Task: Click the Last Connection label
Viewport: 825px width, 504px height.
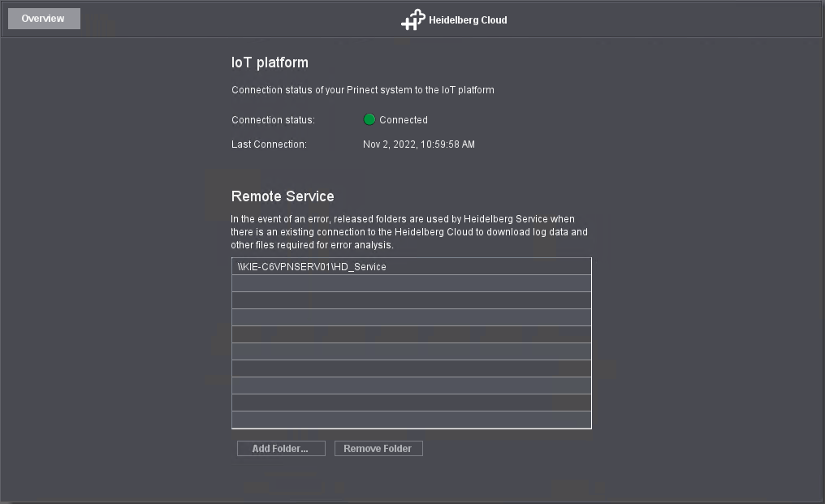Action: click(x=269, y=144)
